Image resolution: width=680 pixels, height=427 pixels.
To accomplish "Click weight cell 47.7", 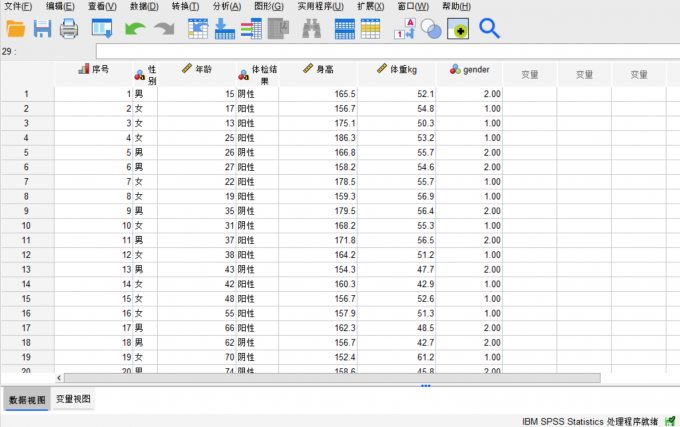I will pos(396,269).
